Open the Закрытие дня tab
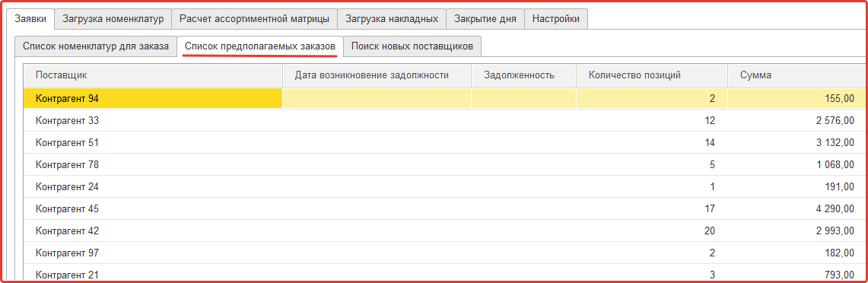The height and width of the screenshot is (283, 868). pyautogui.click(x=485, y=19)
